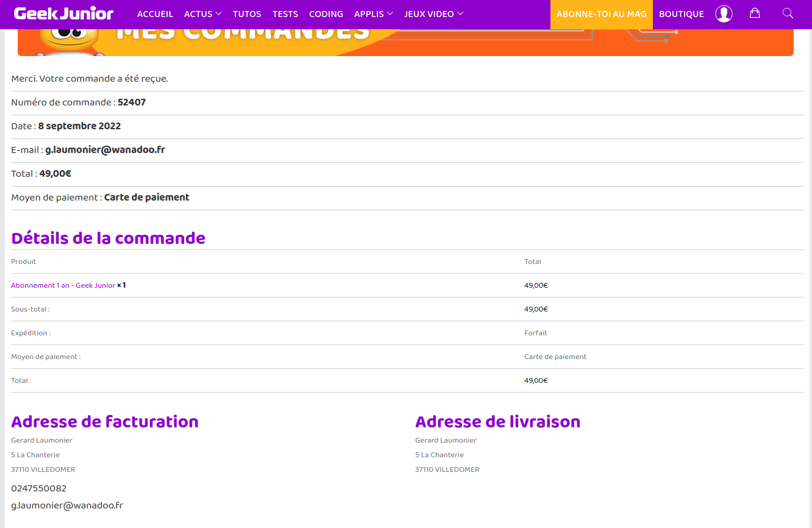812x528 pixels.
Task: Navigate to the CODING section
Action: pos(326,14)
